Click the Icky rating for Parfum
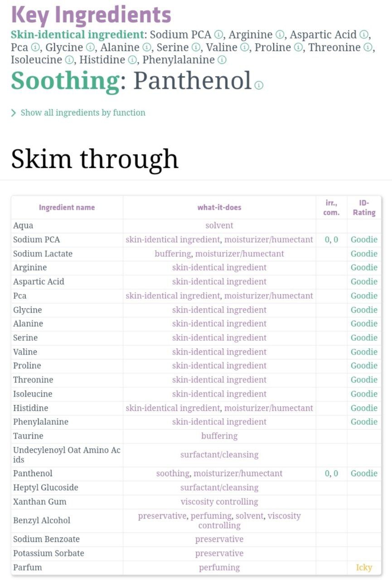The height and width of the screenshot is (580, 392). 364,567
